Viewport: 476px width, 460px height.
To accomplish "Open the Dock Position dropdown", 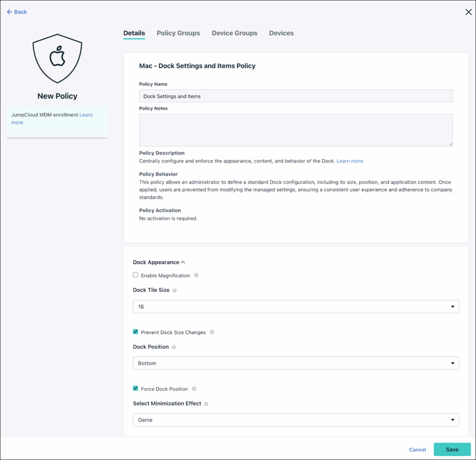I will coord(296,363).
